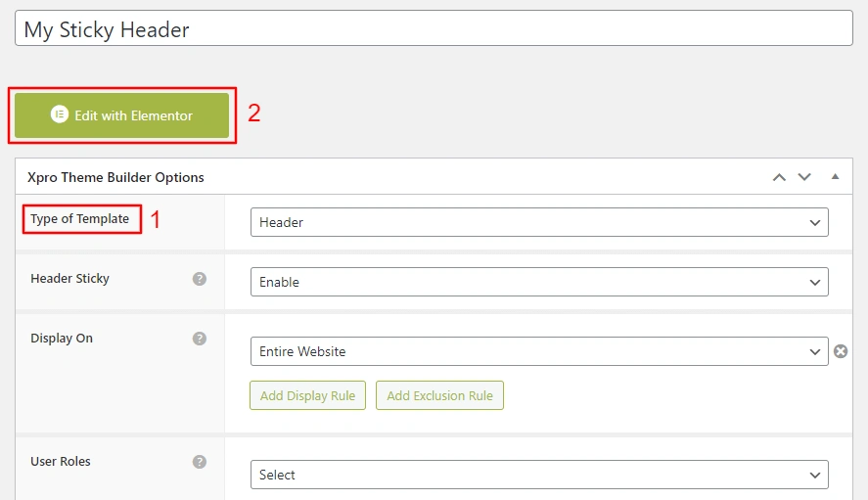Open the Type of Template dropdown
Screen dimensions: 868x500
pyautogui.click(x=539, y=222)
